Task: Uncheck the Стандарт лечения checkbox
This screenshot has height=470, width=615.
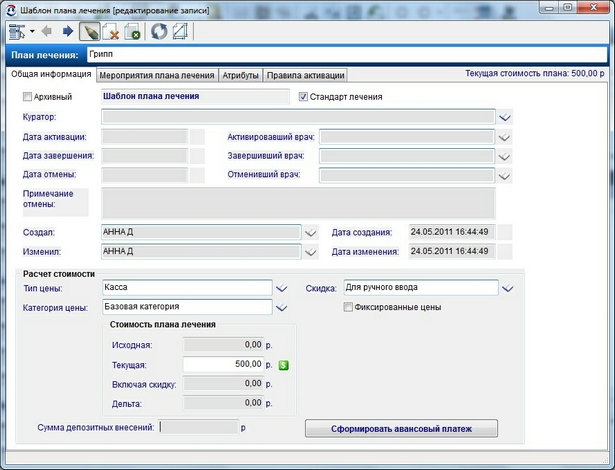Action: click(x=303, y=97)
